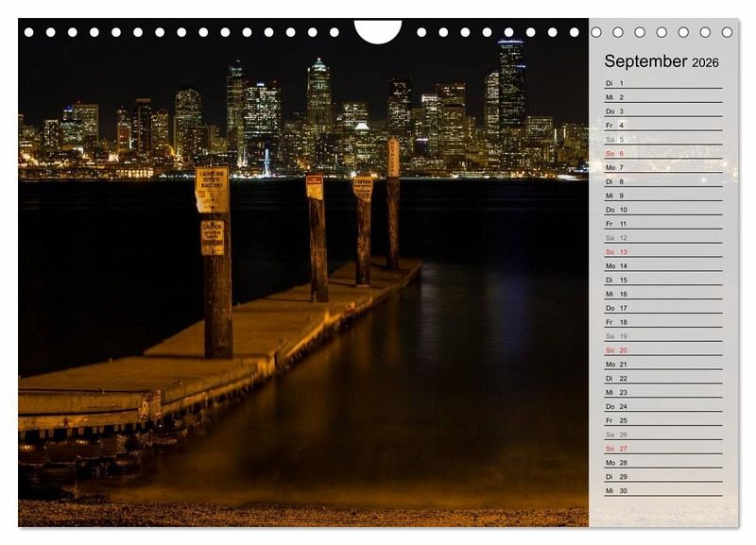Select red Sunday So 20

coord(662,350)
